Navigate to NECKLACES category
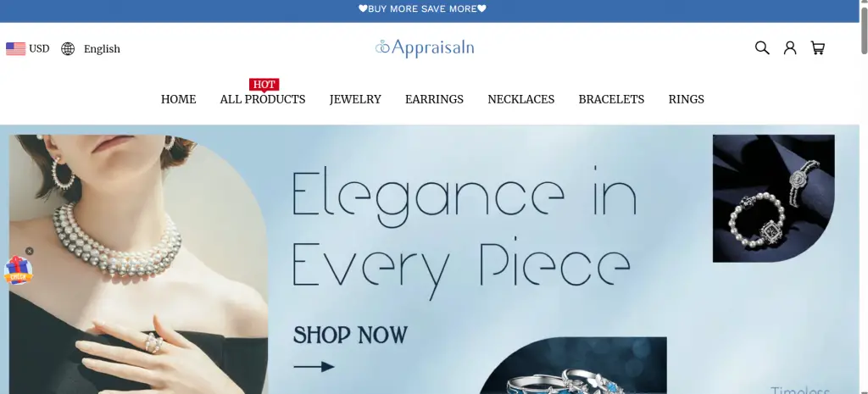Screen dimensions: 868x394 click(x=521, y=99)
